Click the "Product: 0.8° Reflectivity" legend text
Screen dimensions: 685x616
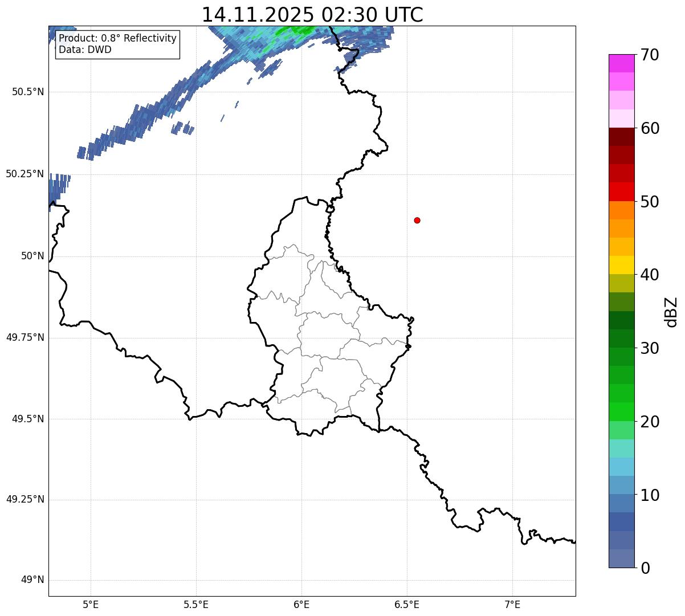[x=118, y=38]
